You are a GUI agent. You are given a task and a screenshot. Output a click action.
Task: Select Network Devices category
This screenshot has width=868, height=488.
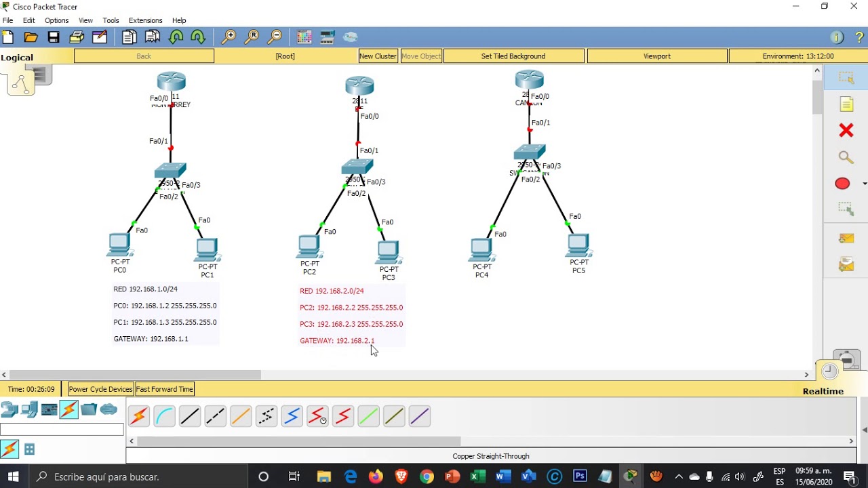9,409
